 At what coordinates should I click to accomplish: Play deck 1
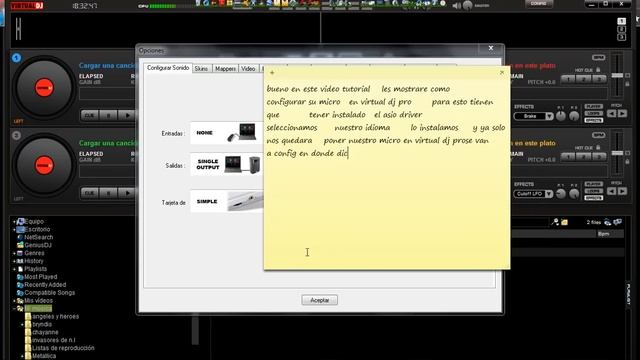[127, 116]
